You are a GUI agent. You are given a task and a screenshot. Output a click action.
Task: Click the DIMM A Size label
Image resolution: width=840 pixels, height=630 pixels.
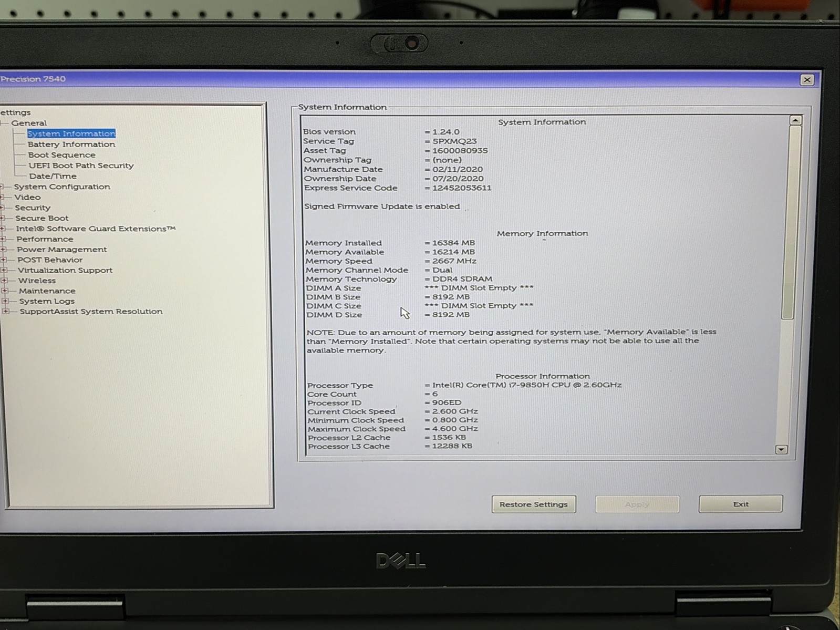point(334,288)
